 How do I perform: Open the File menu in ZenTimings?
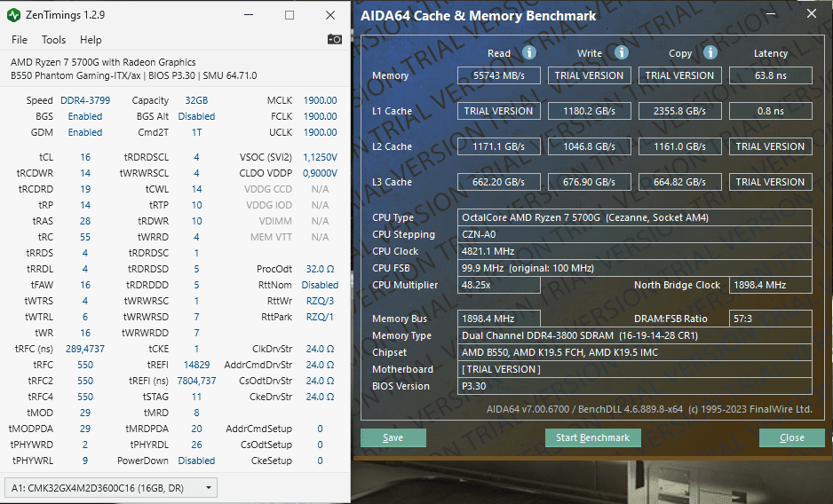(20, 40)
